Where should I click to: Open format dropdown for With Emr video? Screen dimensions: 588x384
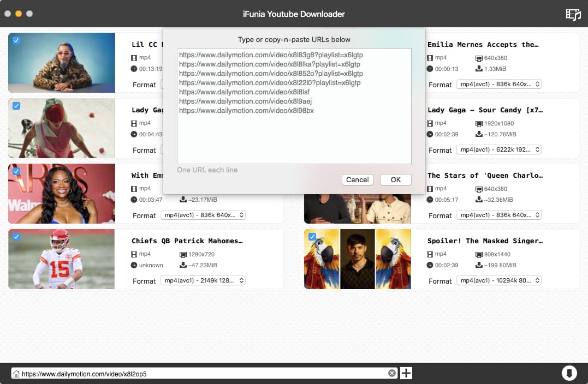point(203,215)
